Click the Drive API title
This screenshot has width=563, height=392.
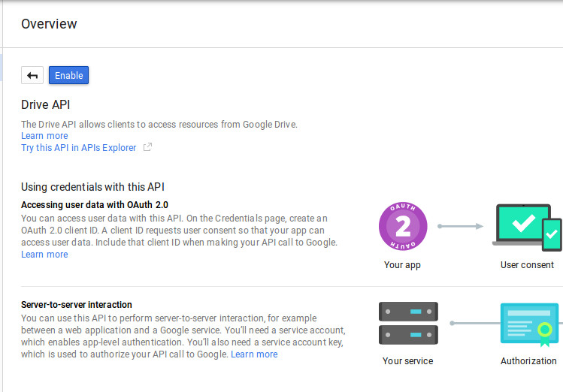46,104
